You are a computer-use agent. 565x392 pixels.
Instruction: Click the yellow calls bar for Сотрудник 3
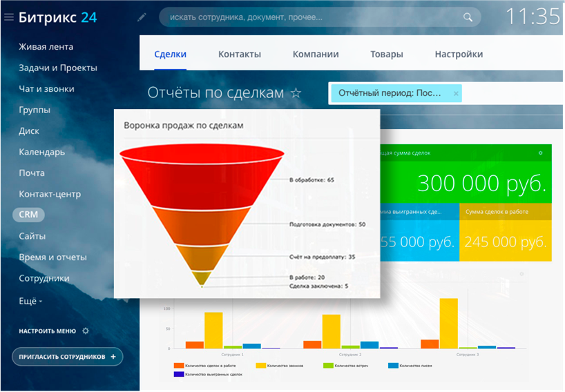(x=448, y=323)
